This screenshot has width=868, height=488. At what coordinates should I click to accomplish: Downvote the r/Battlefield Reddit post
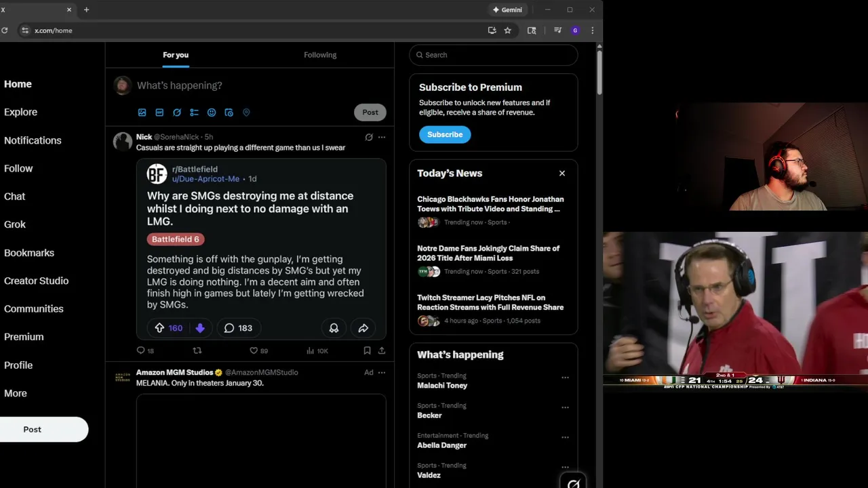coord(200,328)
